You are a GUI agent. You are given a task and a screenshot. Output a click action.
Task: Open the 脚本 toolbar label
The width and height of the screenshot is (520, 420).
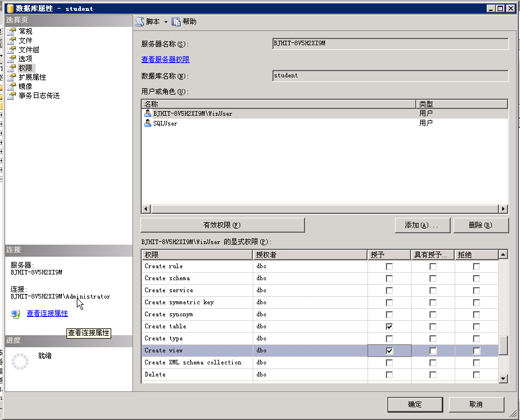(153, 22)
